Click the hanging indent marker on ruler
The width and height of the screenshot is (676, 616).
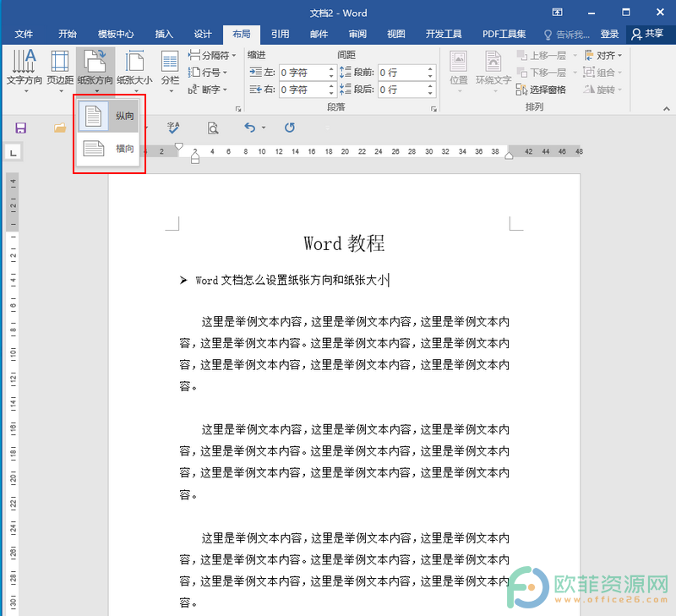coord(195,156)
